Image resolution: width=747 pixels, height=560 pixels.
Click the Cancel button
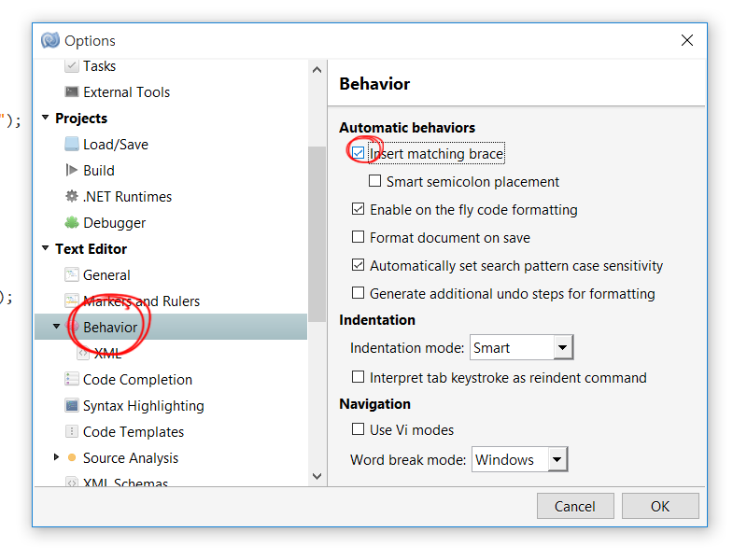pos(575,506)
